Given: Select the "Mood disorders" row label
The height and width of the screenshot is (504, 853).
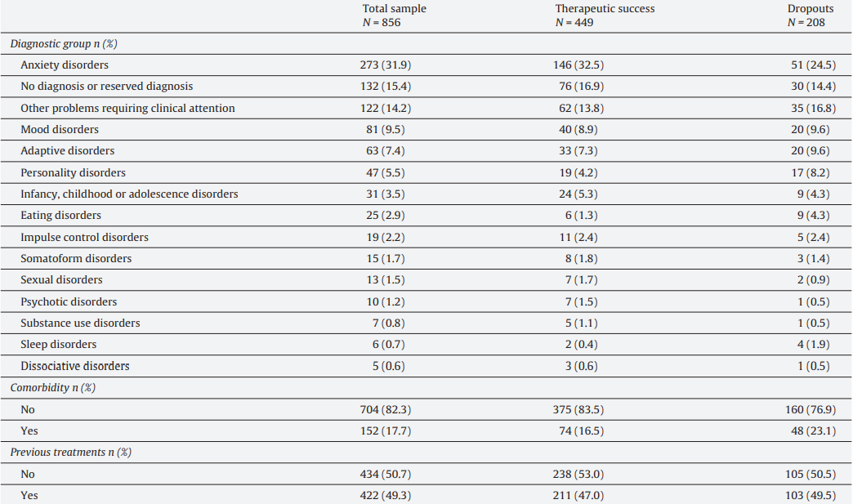Looking at the screenshot, I should [x=60, y=129].
